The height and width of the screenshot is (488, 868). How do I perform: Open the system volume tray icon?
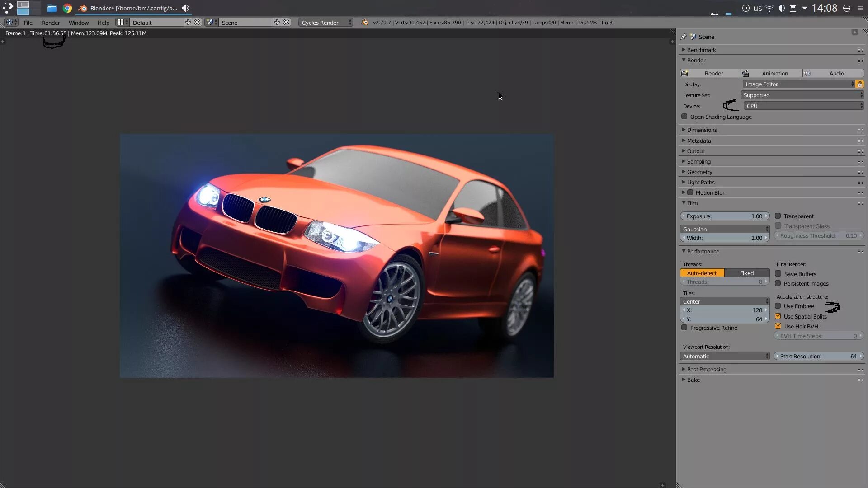(781, 8)
